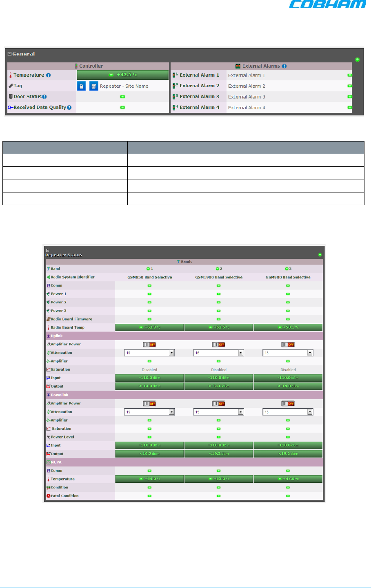371x588 pixels.
Task: Click the External Alarm 4 row icon
Action: (x=175, y=107)
